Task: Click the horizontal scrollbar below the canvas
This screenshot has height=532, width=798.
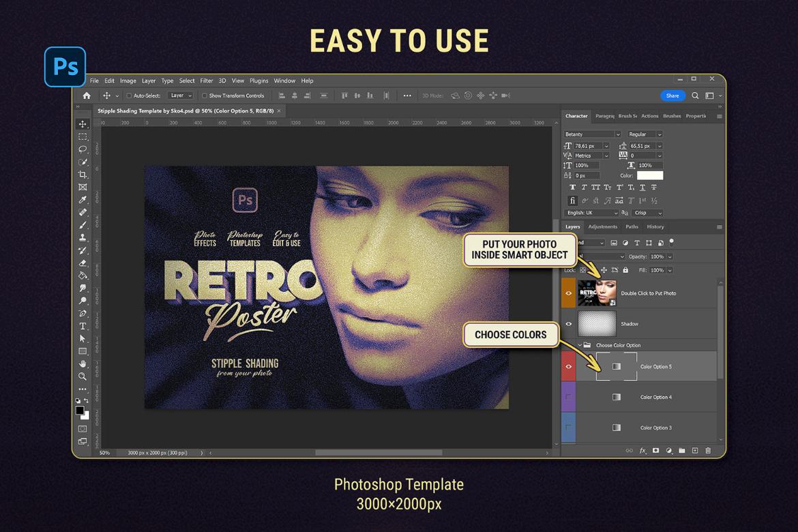Action: coord(379,453)
